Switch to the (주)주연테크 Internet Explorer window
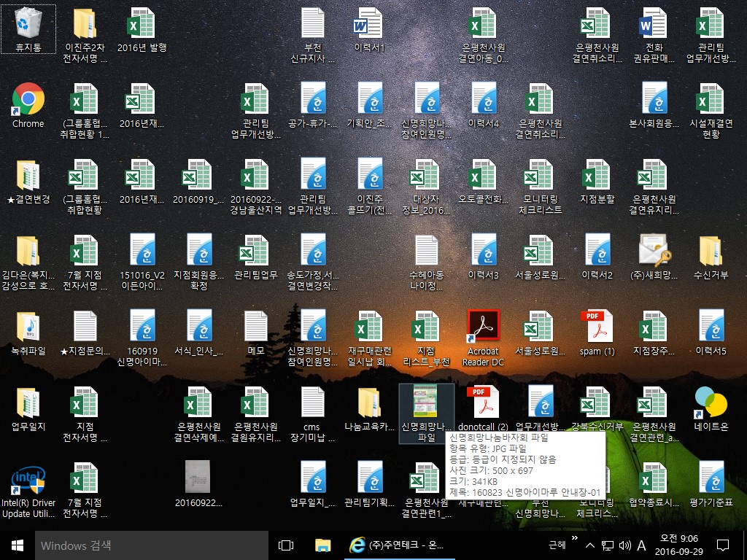Viewport: 747px width, 560px height. click(399, 545)
